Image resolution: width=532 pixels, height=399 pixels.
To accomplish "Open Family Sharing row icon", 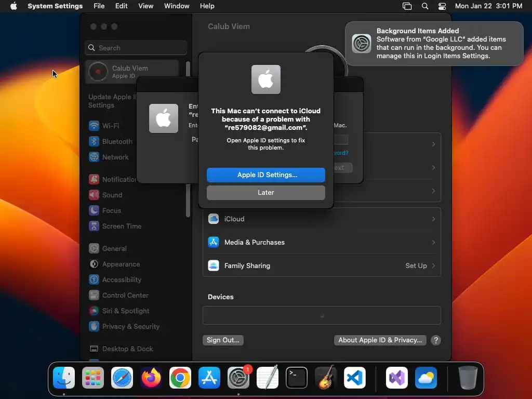I will click(x=214, y=265).
